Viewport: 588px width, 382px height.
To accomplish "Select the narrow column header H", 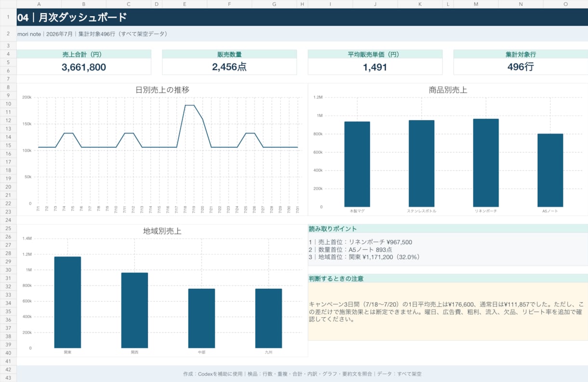I will tap(302, 4).
